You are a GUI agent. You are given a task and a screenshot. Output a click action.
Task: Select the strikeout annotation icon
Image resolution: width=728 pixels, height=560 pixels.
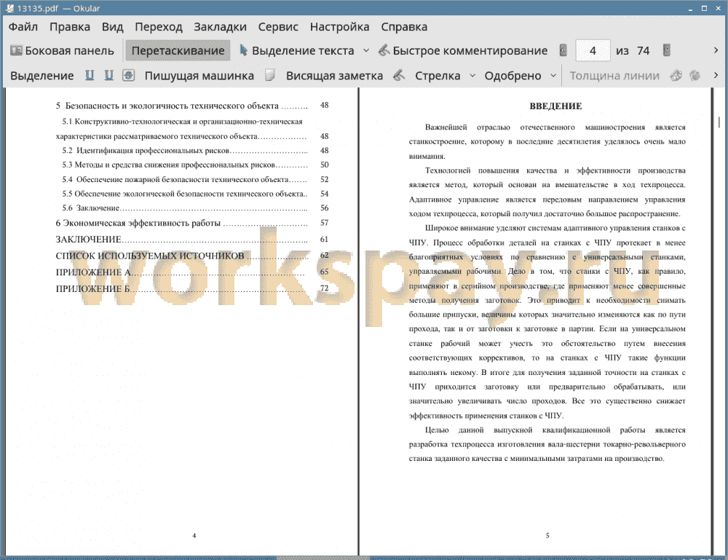tap(129, 75)
